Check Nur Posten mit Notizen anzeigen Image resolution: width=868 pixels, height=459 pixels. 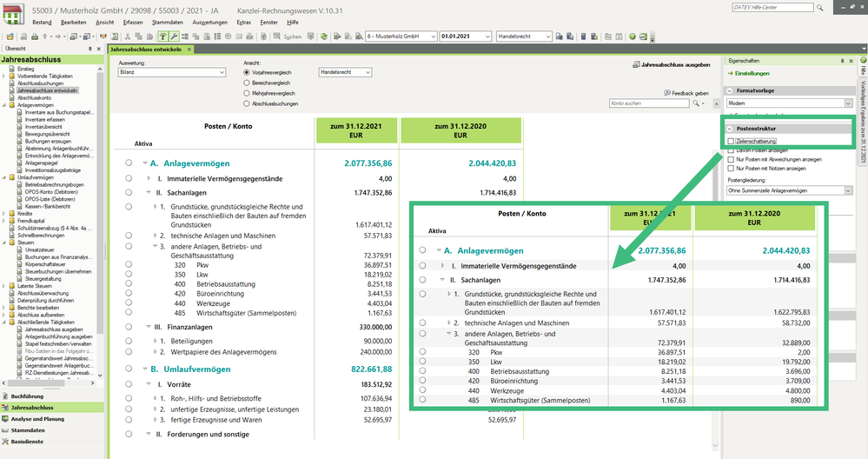[731, 169]
